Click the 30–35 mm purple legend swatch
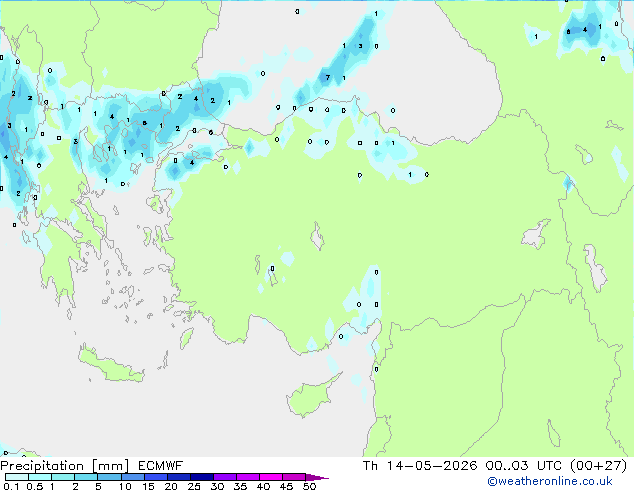Screen dimensions: 634x490 (x=225, y=477)
